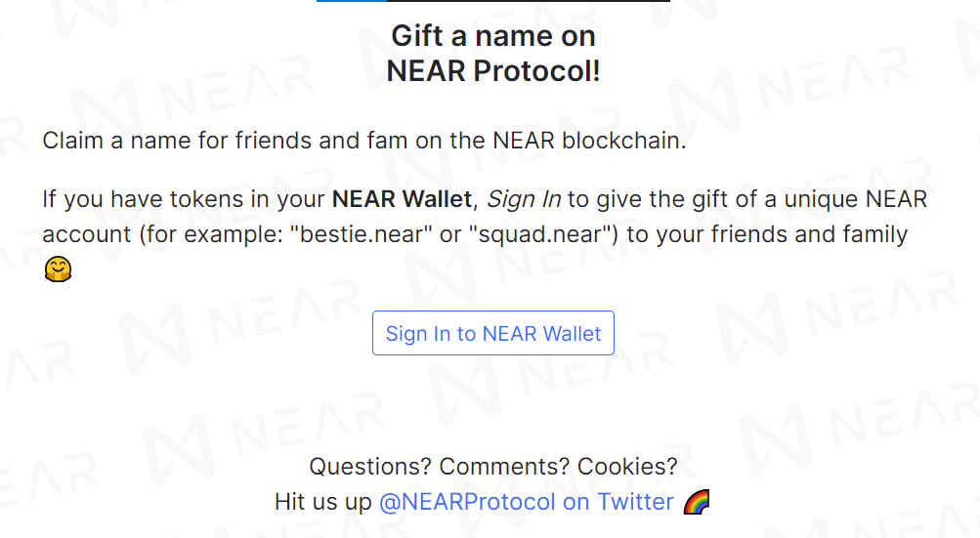
Task: Click the word 'Twitter' in the footer link
Action: (x=636, y=502)
